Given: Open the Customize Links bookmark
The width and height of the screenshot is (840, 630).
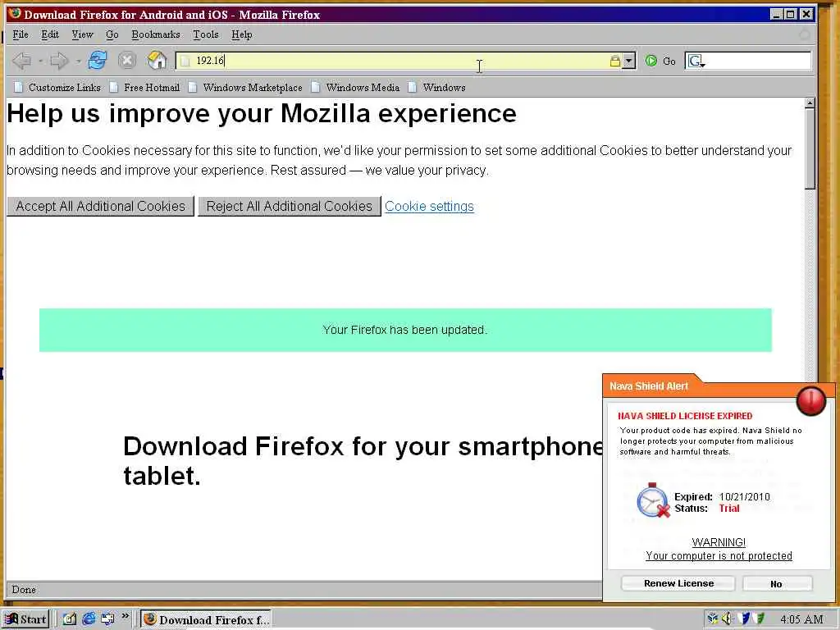Looking at the screenshot, I should click(x=57, y=87).
